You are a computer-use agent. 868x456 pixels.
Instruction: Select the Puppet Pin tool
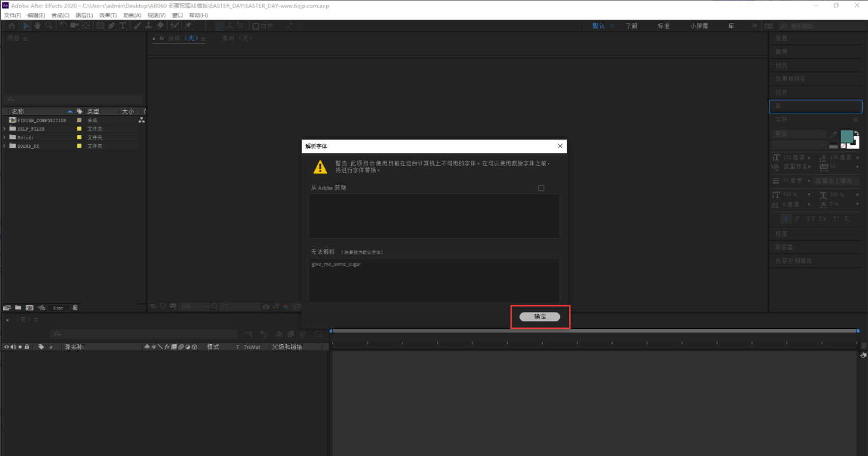point(188,25)
